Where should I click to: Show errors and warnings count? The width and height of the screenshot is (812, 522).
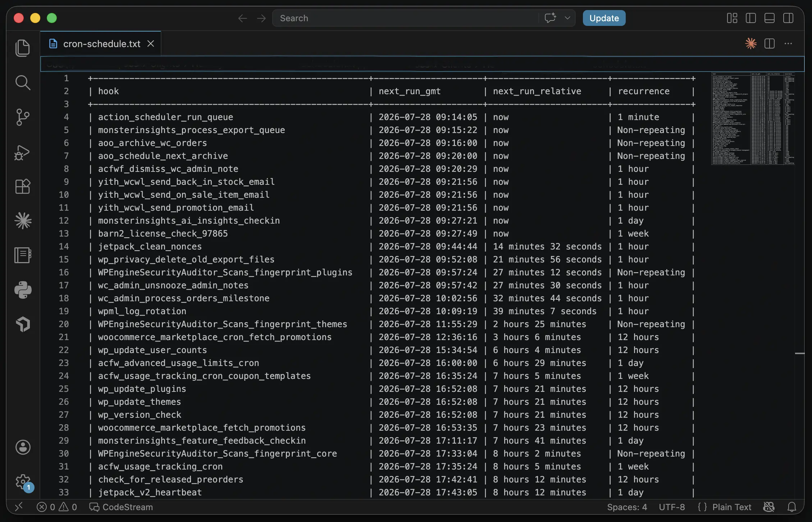coord(57,507)
